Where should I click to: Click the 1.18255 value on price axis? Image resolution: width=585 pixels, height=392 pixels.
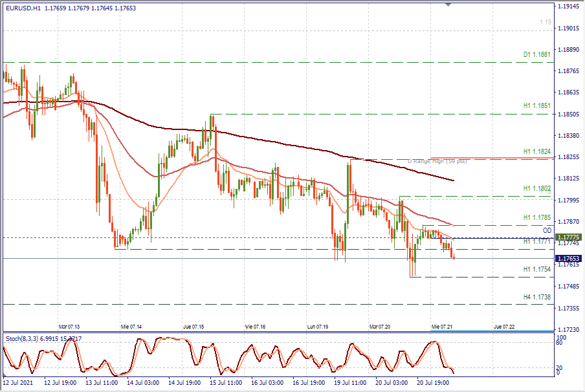pos(569,157)
